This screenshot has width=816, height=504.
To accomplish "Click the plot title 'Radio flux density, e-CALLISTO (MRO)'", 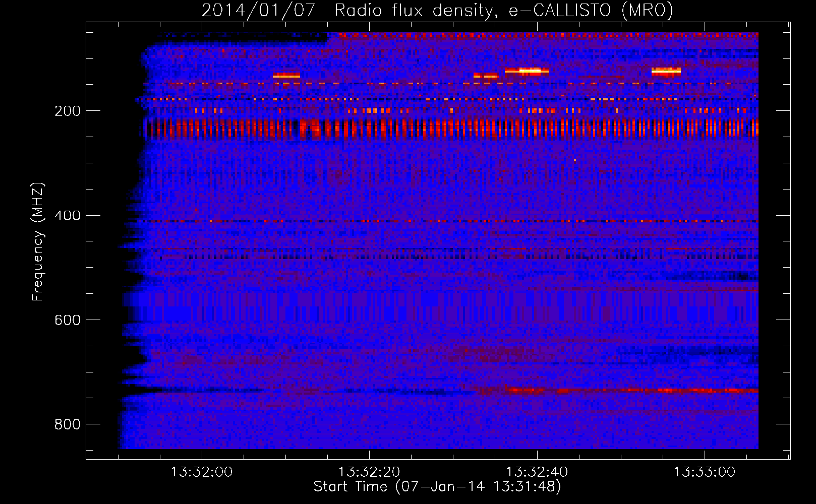I will point(504,10).
